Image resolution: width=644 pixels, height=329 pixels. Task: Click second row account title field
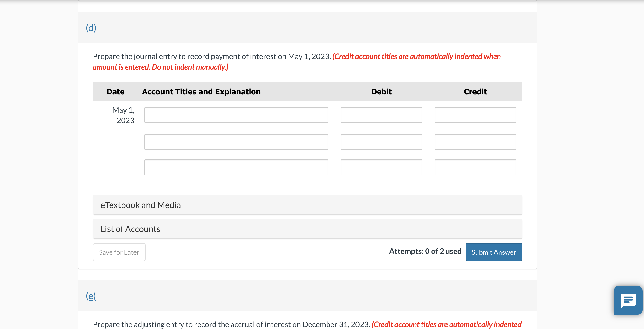pyautogui.click(x=236, y=142)
